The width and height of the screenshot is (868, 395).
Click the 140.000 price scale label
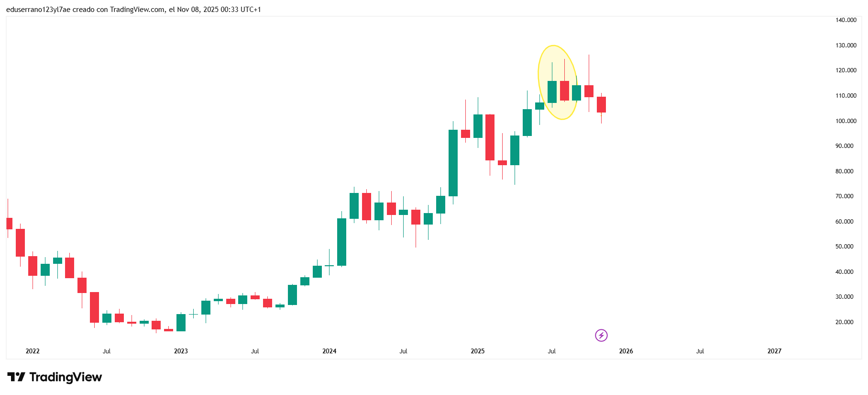846,20
